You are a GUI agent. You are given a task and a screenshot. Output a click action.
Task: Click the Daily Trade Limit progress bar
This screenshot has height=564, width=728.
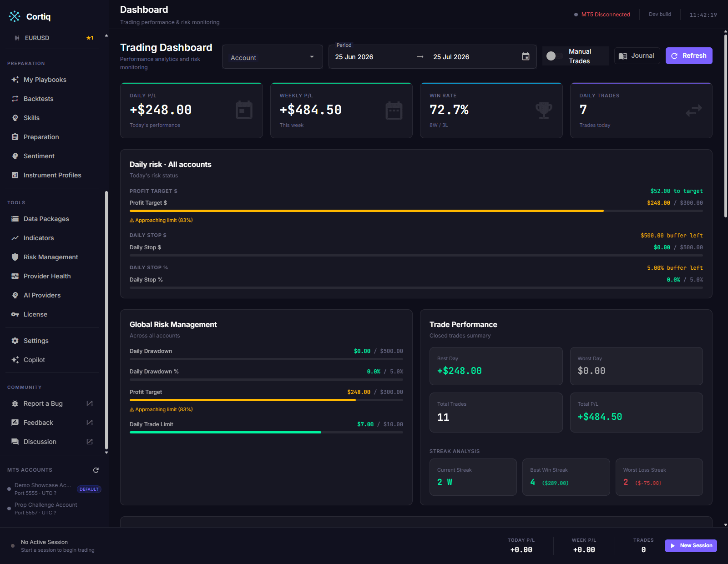click(x=266, y=432)
